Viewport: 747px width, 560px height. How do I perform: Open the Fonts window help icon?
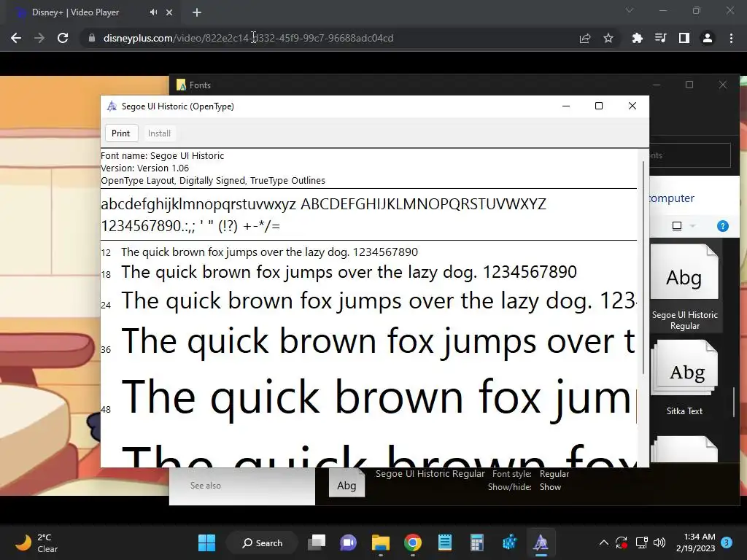click(723, 226)
